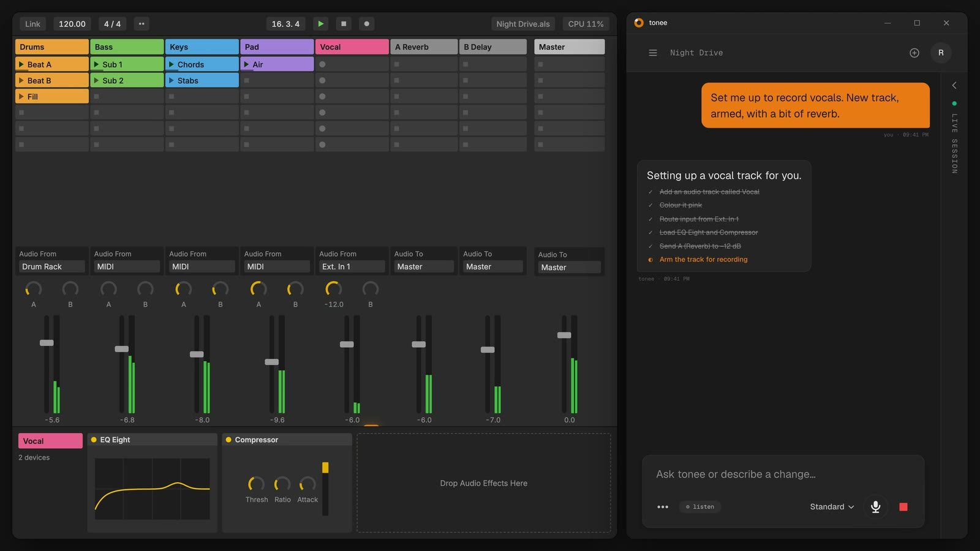Select the Vocal track header
Image resolution: width=980 pixels, height=551 pixels.
coord(352,47)
